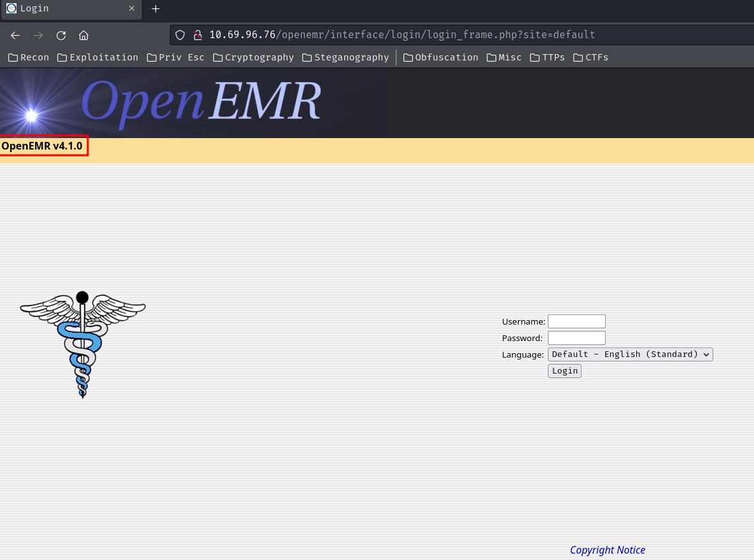Viewport: 754px width, 560px height.
Task: Click the browser forward arrow
Action: pos(38,36)
